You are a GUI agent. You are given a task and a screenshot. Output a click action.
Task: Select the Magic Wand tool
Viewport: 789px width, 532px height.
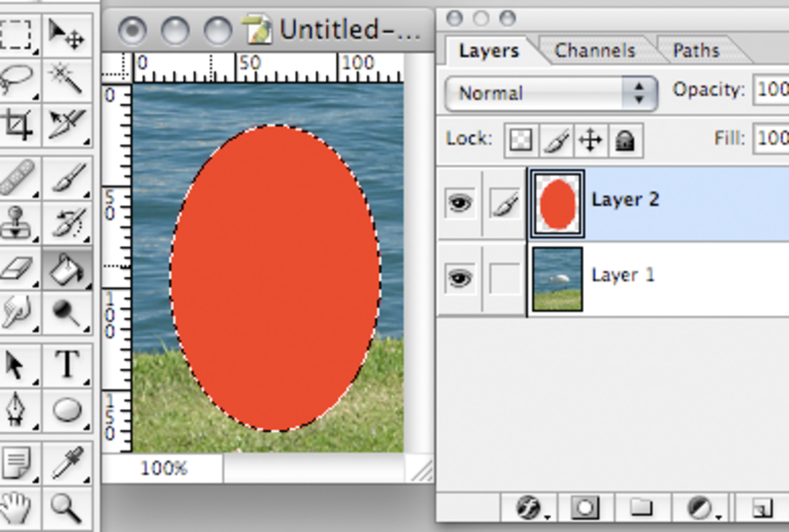point(68,78)
